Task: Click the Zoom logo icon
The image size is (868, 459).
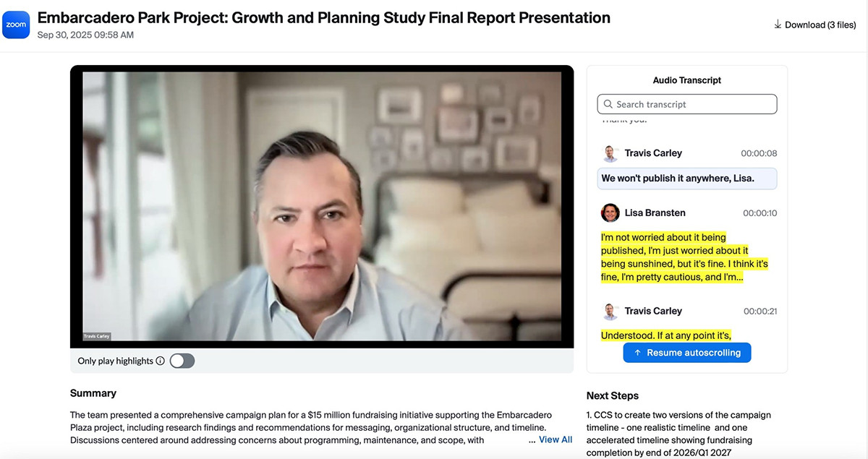Action: coord(16,25)
